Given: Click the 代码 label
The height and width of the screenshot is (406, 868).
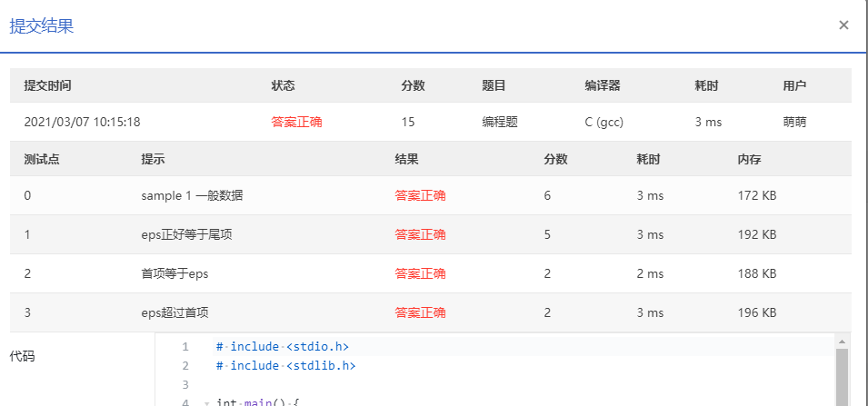Looking at the screenshot, I should 22,356.
